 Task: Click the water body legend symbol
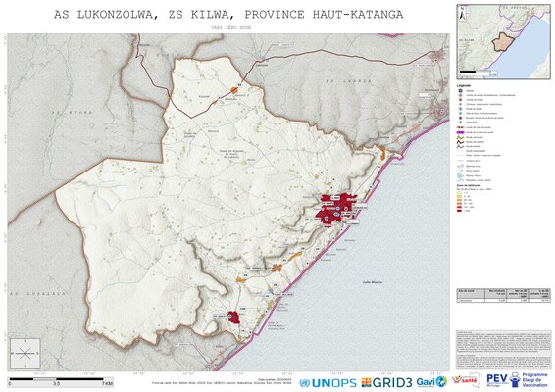(x=460, y=166)
